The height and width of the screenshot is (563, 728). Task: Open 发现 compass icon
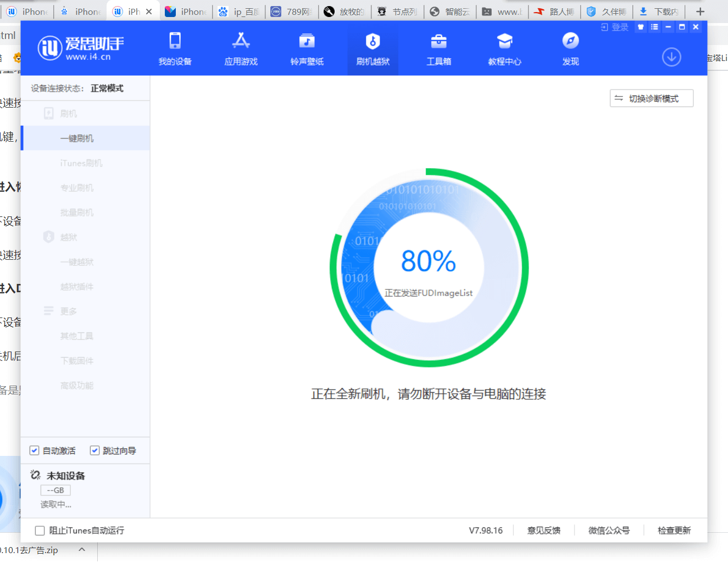point(570,41)
